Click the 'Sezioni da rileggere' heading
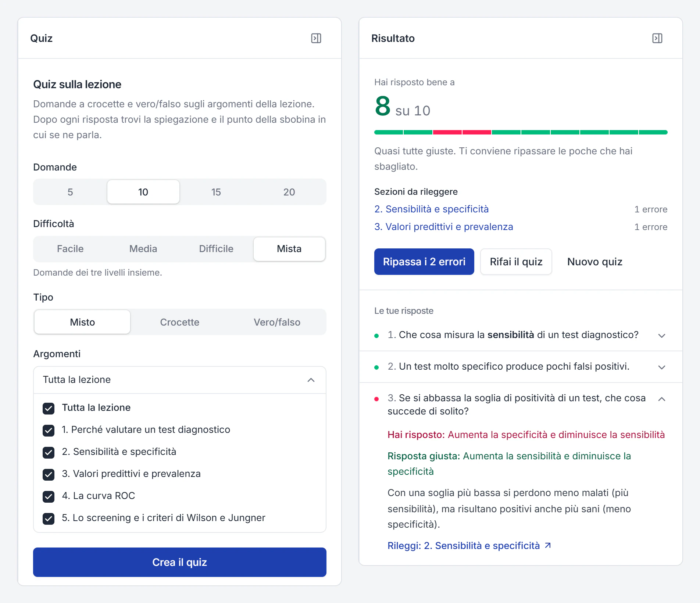 pyautogui.click(x=416, y=192)
